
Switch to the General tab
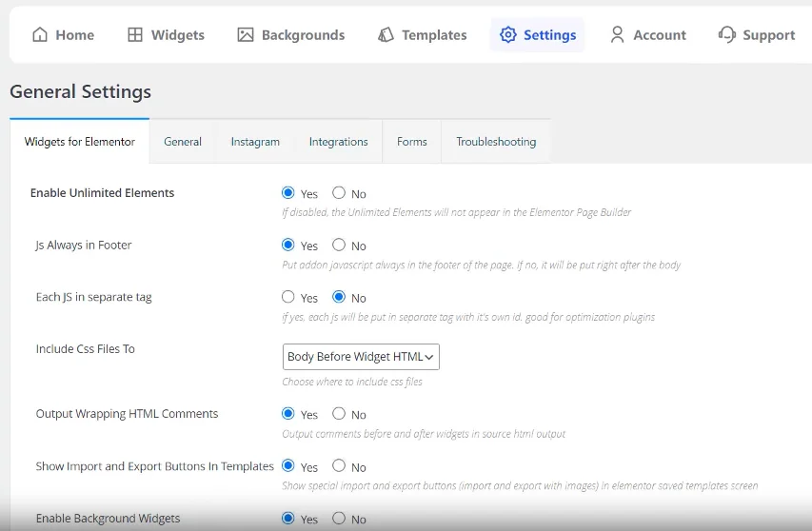183,142
